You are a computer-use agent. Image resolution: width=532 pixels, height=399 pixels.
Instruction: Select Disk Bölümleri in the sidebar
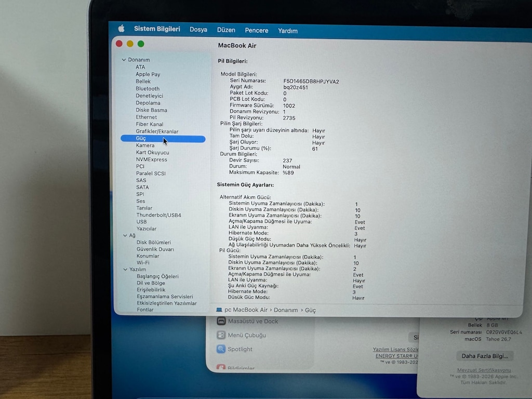153,242
